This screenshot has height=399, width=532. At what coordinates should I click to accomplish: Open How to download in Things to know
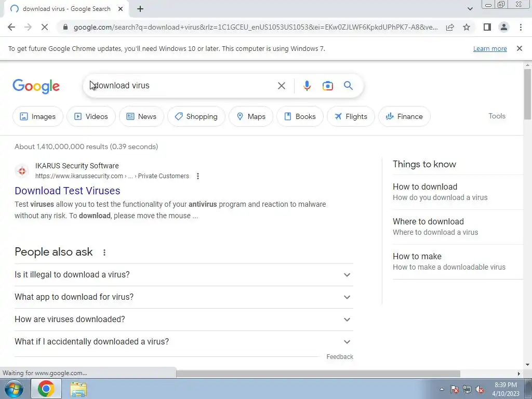tap(458, 192)
